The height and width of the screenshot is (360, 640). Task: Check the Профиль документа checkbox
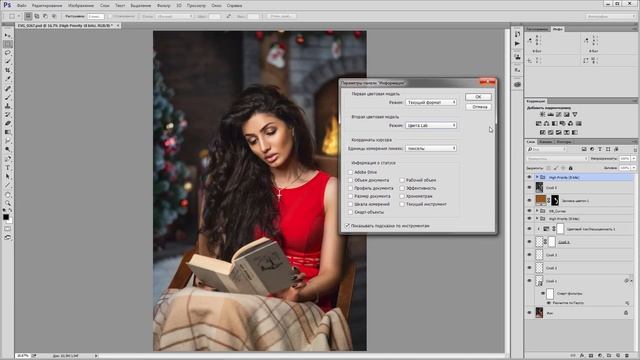[350, 188]
